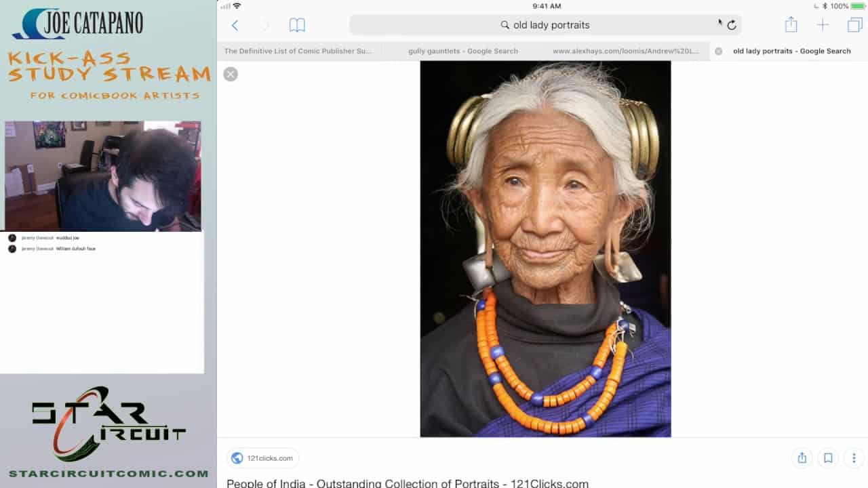Open the Safari bookmarks book icon
Image resolution: width=868 pixels, height=488 pixels.
tap(297, 25)
